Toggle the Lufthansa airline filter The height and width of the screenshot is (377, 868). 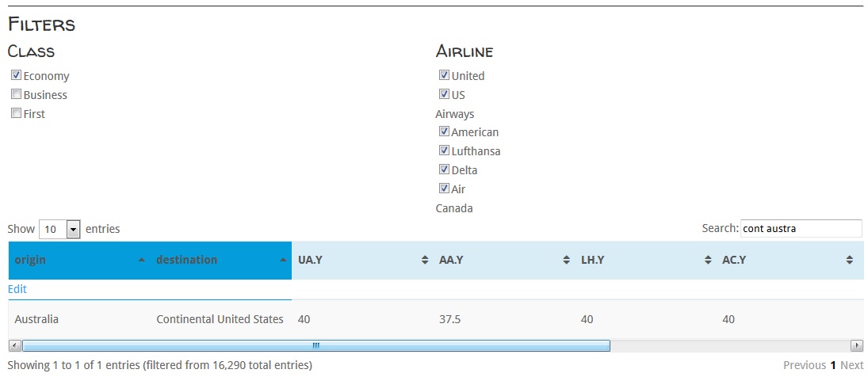(444, 150)
